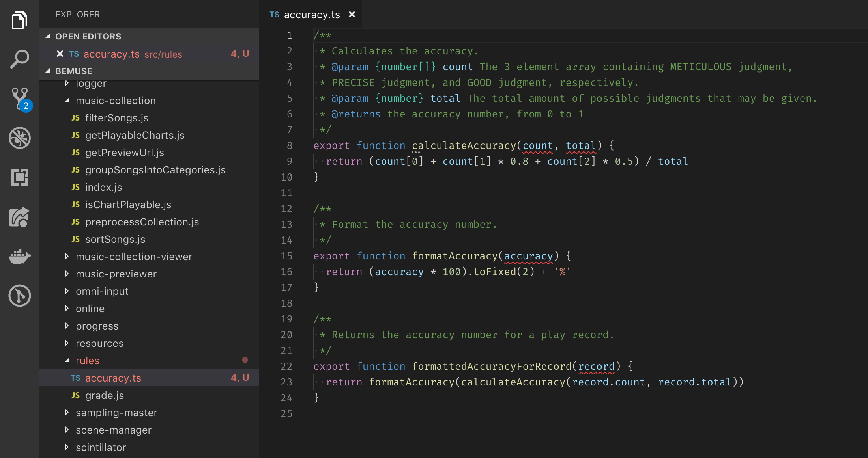868x458 pixels.
Task: Close accuracy.ts in Open Editors list
Action: coord(60,54)
